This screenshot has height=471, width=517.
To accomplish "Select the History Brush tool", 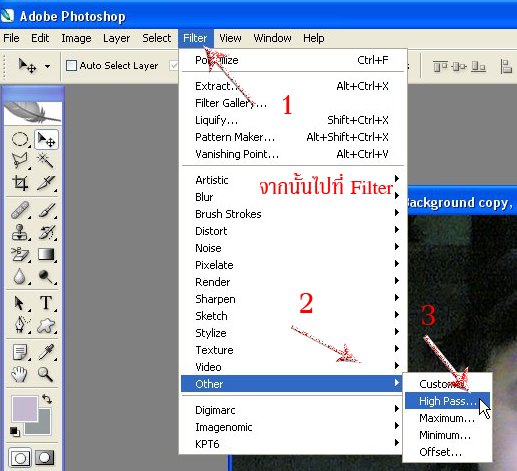I will click(x=46, y=232).
